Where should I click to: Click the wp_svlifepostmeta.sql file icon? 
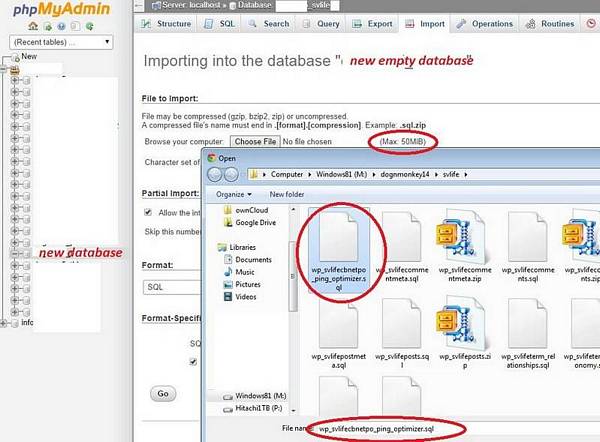[x=334, y=325]
